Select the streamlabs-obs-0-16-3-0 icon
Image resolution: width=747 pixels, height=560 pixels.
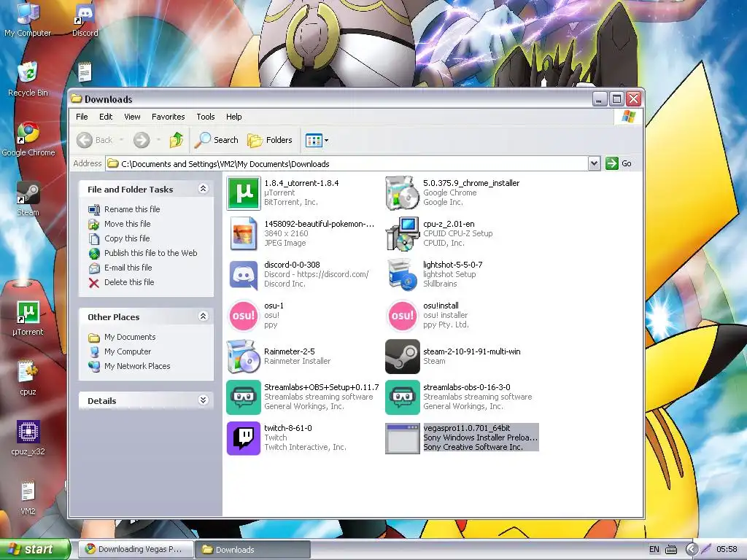pos(402,397)
